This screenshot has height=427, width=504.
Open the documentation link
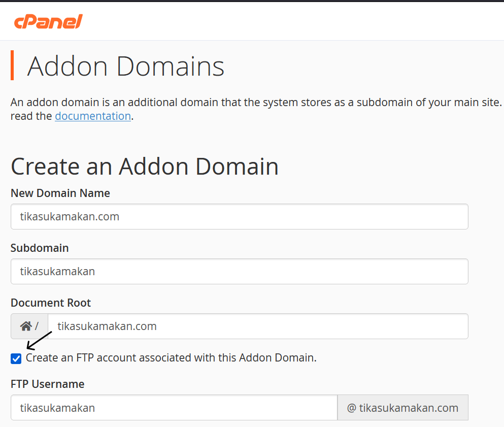93,116
